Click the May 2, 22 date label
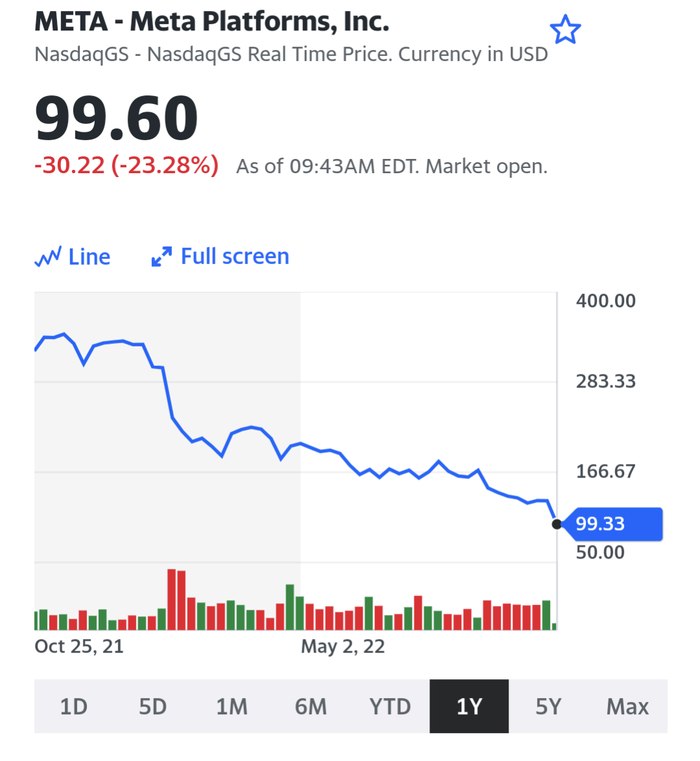The image size is (700, 761). pyautogui.click(x=343, y=646)
